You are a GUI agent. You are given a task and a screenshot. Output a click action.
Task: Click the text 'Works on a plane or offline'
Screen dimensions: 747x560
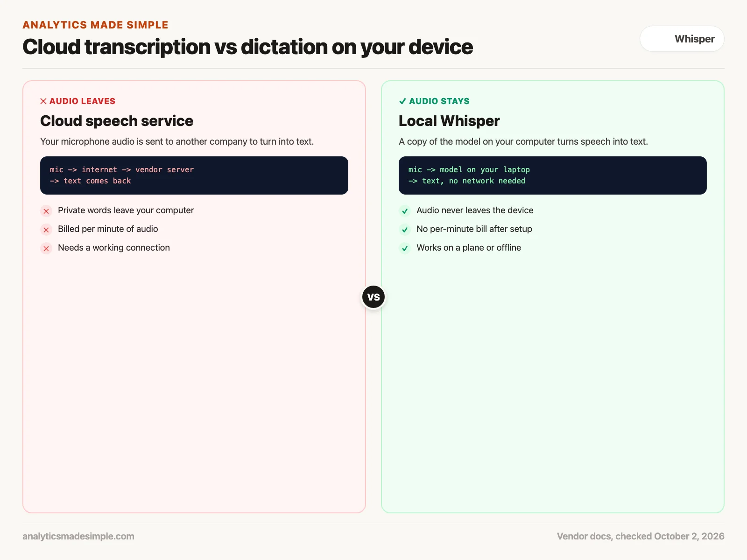(469, 248)
